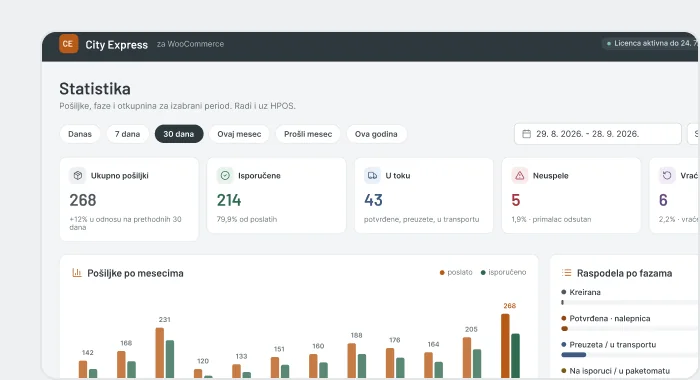Click the Raspodela po fazama panel title
700x380 pixels.
coord(624,273)
